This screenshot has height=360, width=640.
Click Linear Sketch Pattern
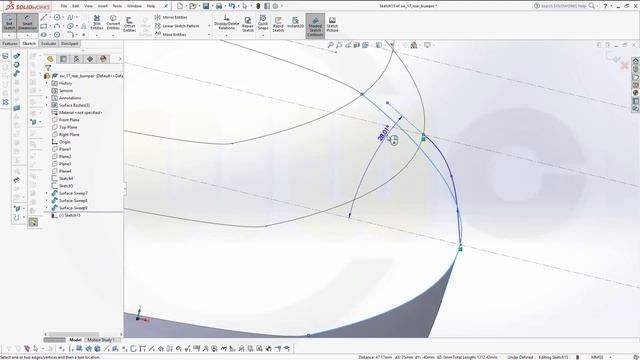177,26
